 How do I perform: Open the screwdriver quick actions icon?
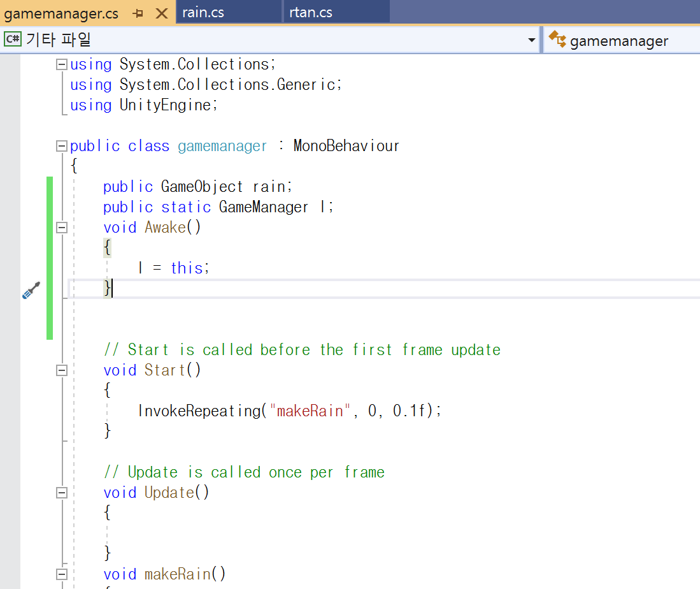[31, 290]
